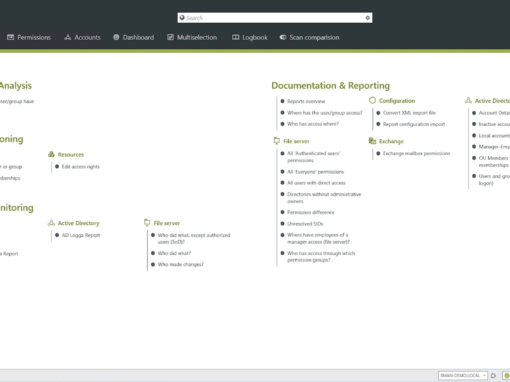This screenshot has height=382, width=510.
Task: Open 'Who has access where?' report
Action: (313, 124)
